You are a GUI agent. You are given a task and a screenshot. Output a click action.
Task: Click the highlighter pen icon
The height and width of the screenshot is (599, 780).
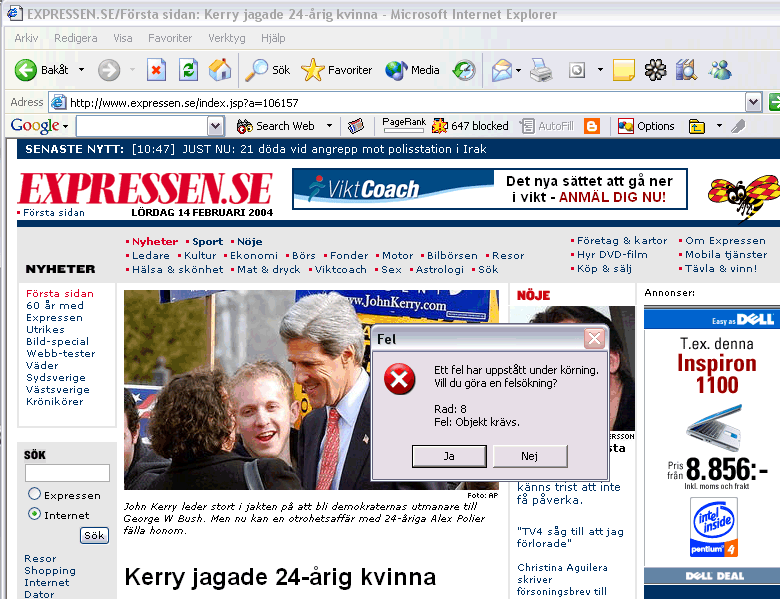[738, 126]
